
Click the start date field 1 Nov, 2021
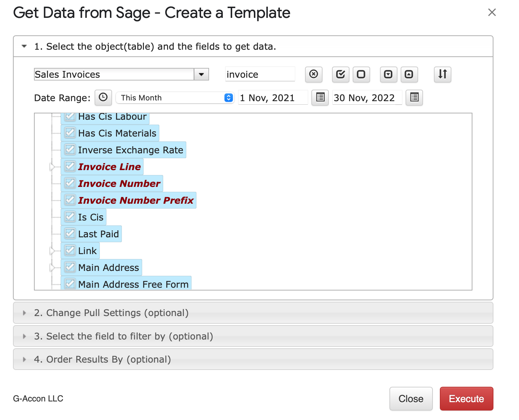pyautogui.click(x=273, y=98)
